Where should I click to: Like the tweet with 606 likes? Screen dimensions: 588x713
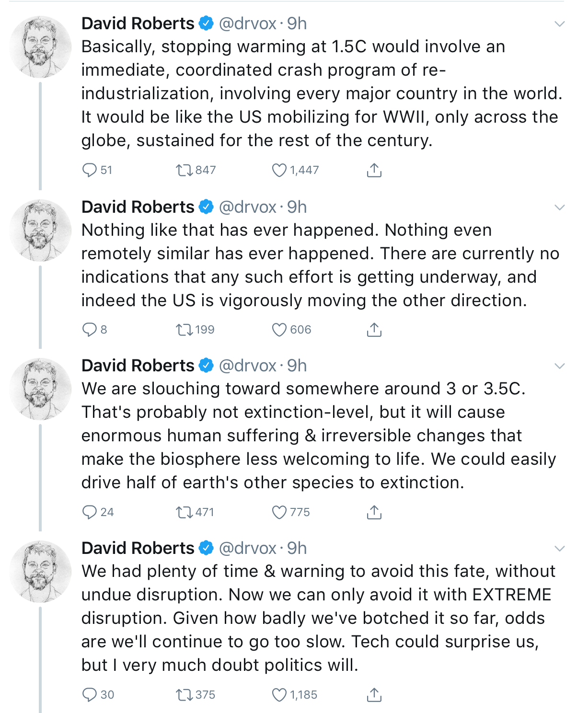click(x=279, y=330)
